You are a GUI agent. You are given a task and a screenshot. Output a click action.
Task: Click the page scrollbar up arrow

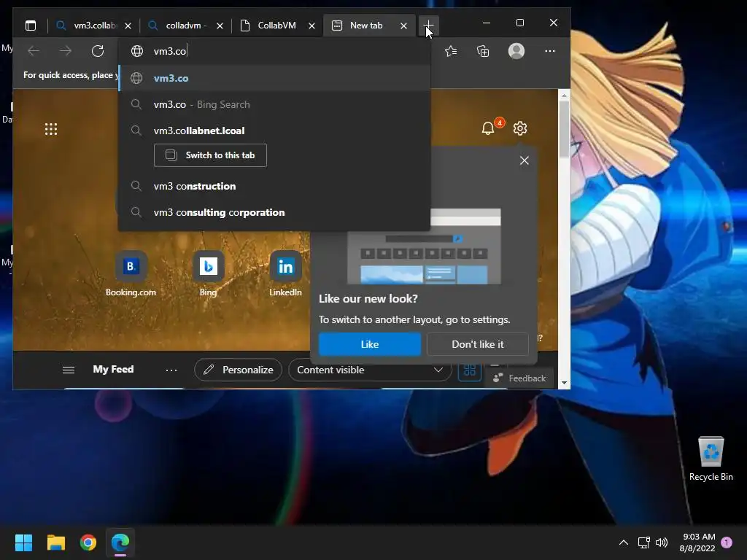click(x=564, y=96)
